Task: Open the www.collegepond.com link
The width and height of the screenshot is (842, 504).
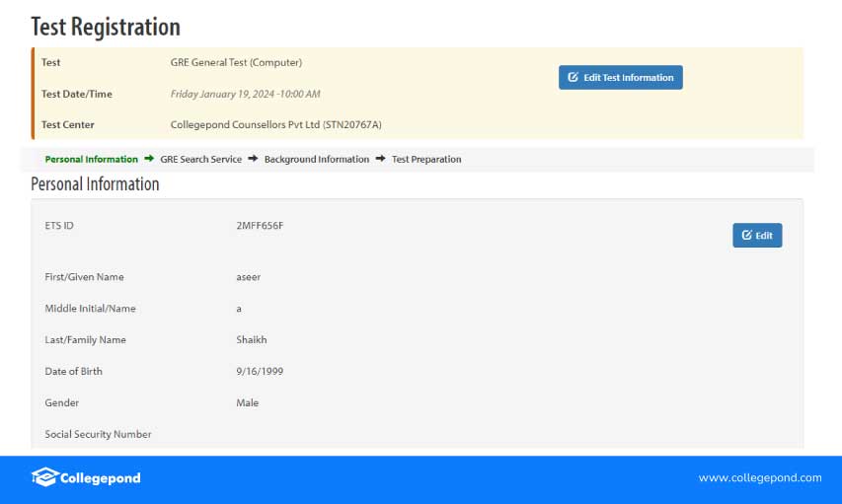Action: tap(759, 477)
